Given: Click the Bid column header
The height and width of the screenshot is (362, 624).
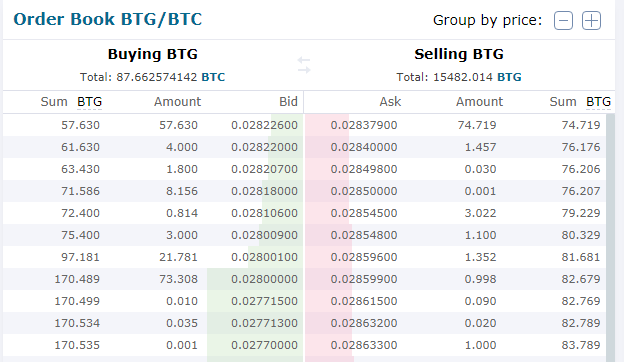Looking at the screenshot, I should tap(288, 102).
